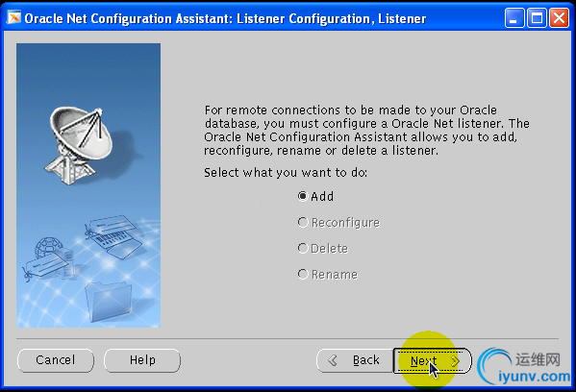The width and height of the screenshot is (576, 392).
Task: Go Back to the previous step
Action: (x=355, y=360)
